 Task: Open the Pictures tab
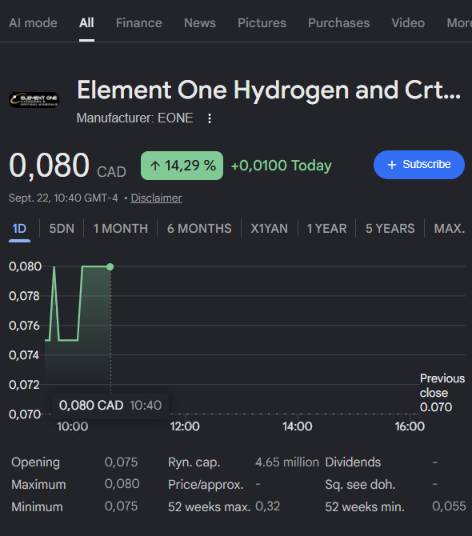click(262, 23)
